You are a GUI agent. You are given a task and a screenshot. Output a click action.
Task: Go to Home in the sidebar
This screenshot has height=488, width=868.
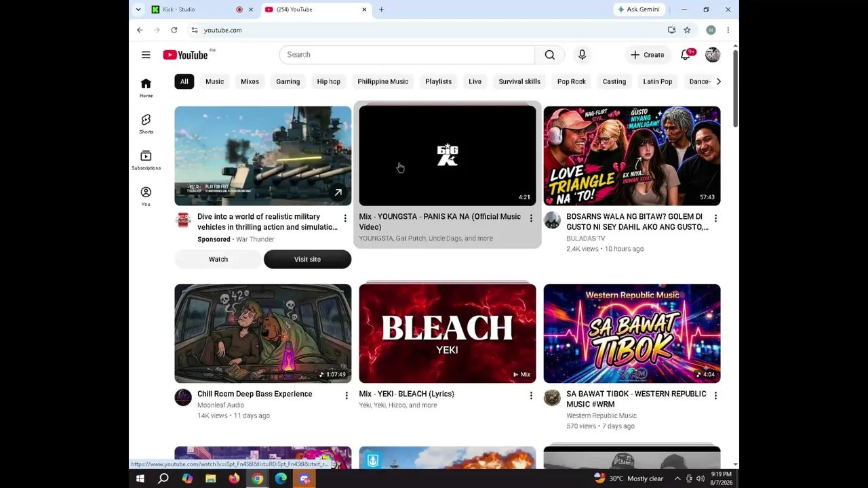point(146,87)
